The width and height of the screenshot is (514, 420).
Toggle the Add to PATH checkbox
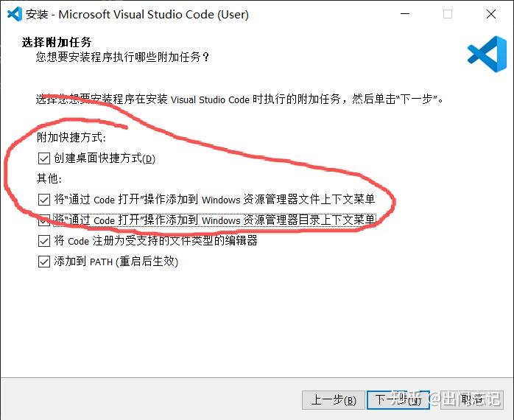tap(44, 262)
